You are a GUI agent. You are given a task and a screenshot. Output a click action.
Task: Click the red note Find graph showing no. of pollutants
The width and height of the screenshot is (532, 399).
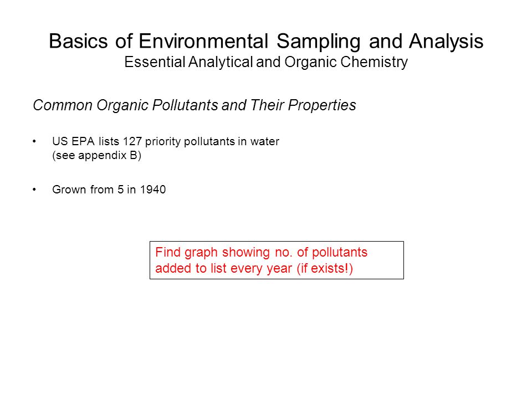pyautogui.click(x=261, y=253)
